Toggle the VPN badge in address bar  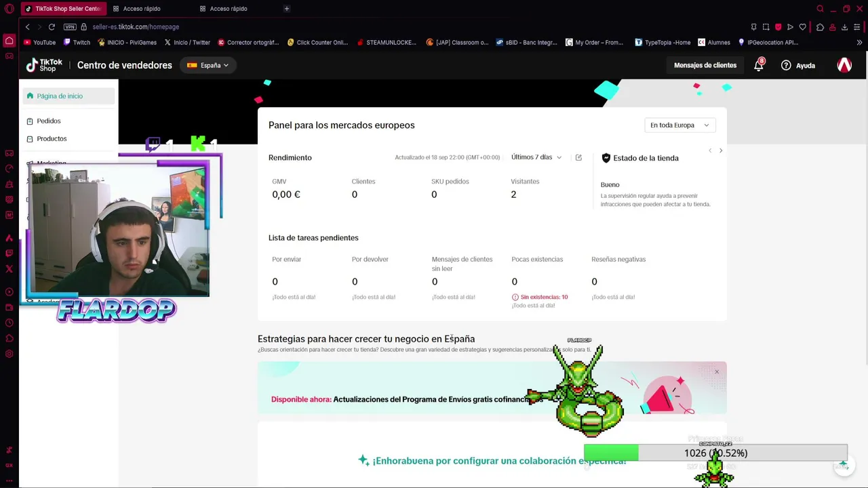tap(70, 26)
